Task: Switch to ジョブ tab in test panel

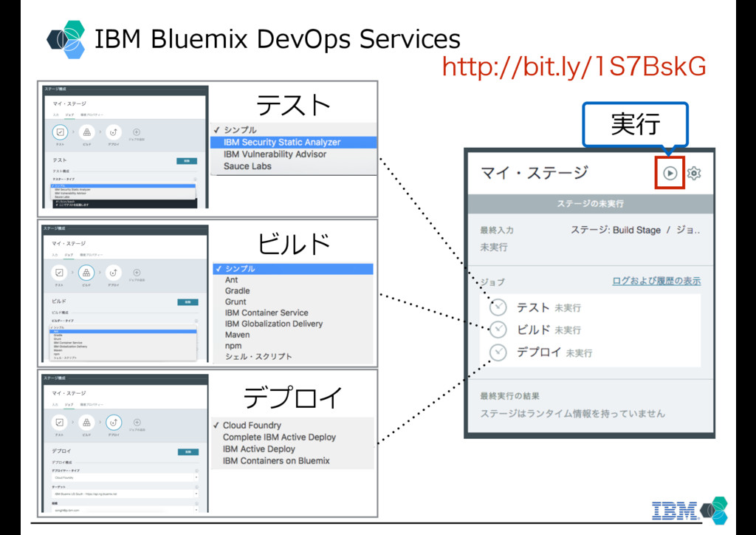Action: [69, 115]
